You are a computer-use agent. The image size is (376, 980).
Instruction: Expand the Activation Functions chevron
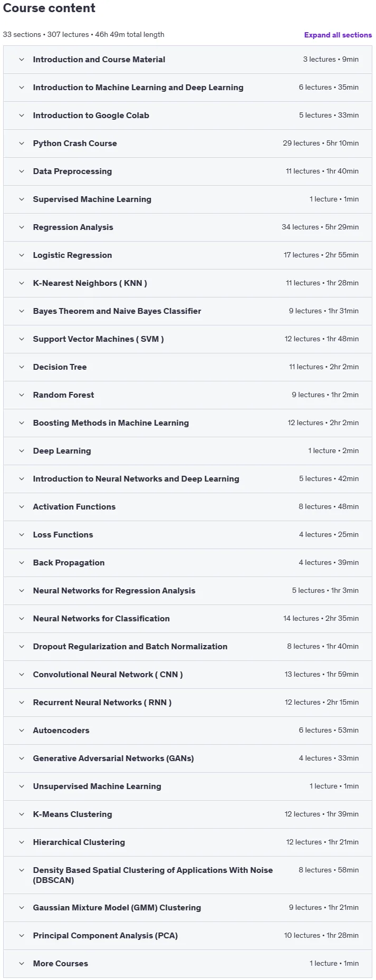coord(22,507)
